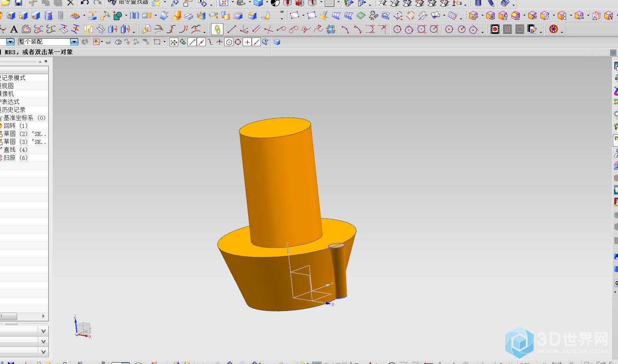Open dropdown arrow next to move face icon
This screenshot has height=364, width=618.
coord(482,16)
